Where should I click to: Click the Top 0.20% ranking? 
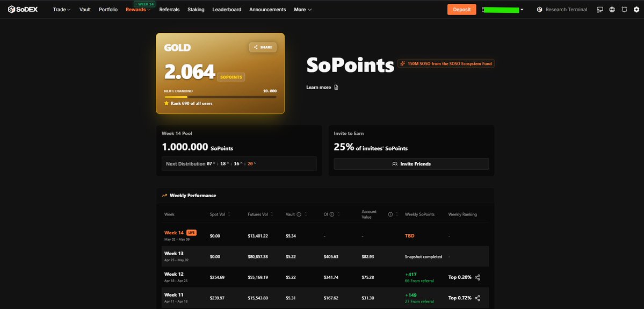coord(460,277)
